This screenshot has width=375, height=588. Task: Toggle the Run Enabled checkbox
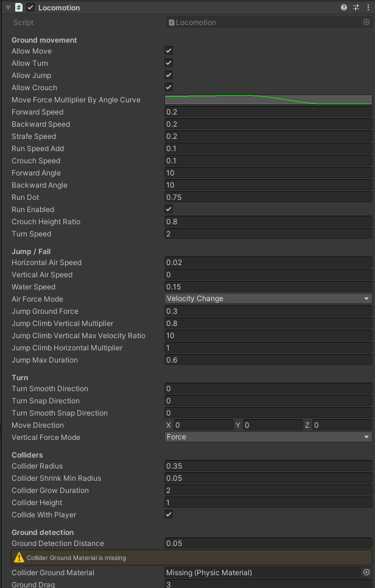(x=169, y=209)
